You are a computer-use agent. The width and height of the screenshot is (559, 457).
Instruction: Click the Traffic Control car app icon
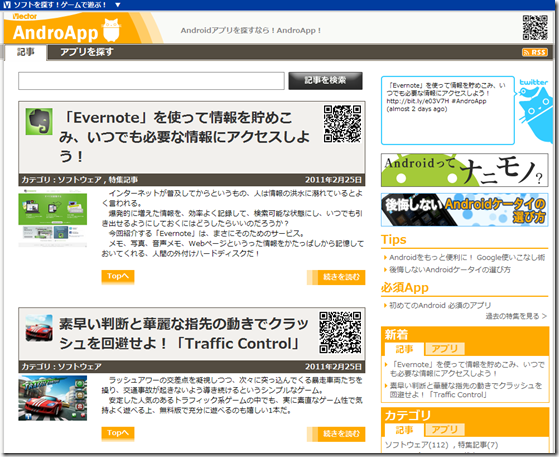(x=39, y=328)
